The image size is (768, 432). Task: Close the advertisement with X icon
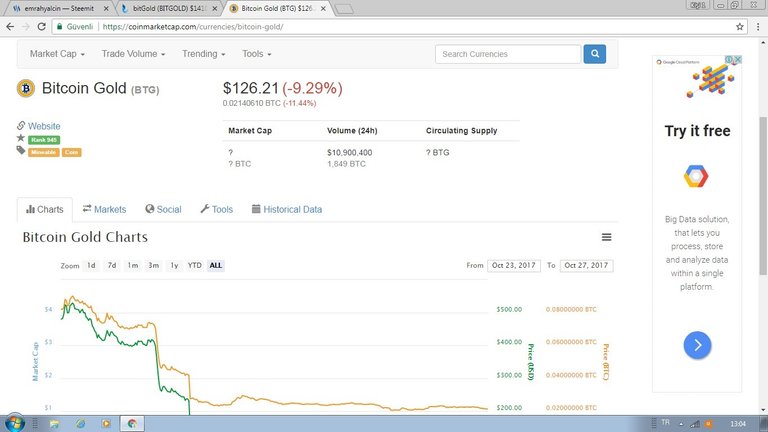738,59
